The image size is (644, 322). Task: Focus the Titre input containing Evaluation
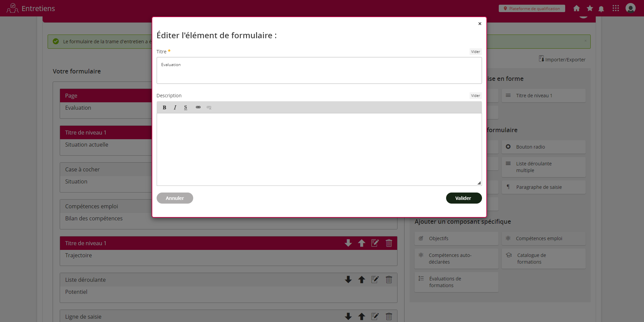coord(319,70)
